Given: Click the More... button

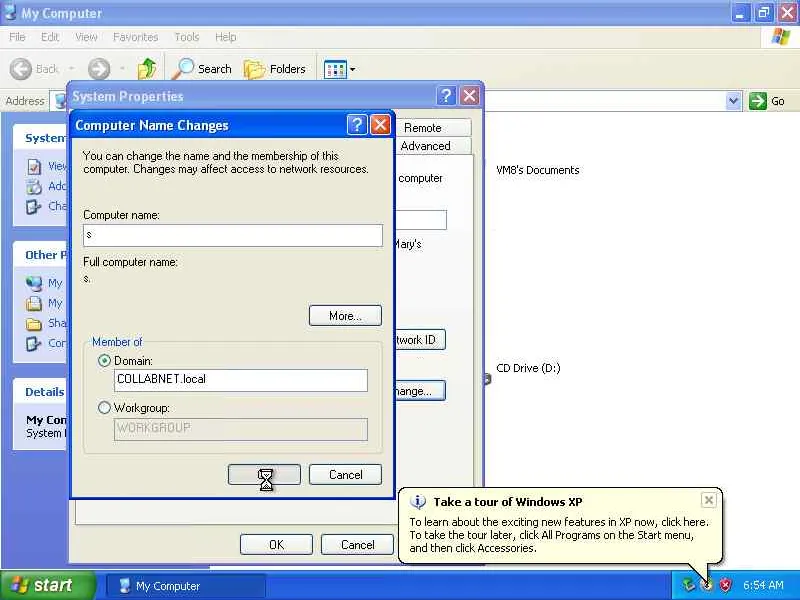Looking at the screenshot, I should (x=345, y=316).
